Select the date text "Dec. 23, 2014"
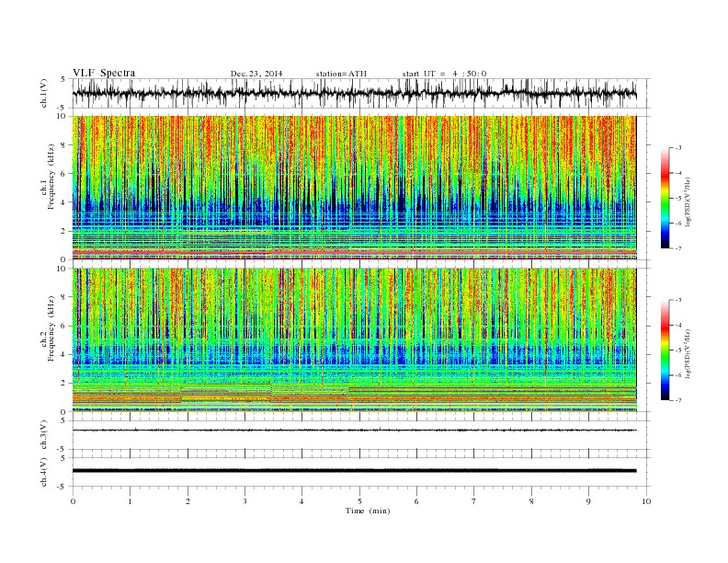 coord(256,74)
